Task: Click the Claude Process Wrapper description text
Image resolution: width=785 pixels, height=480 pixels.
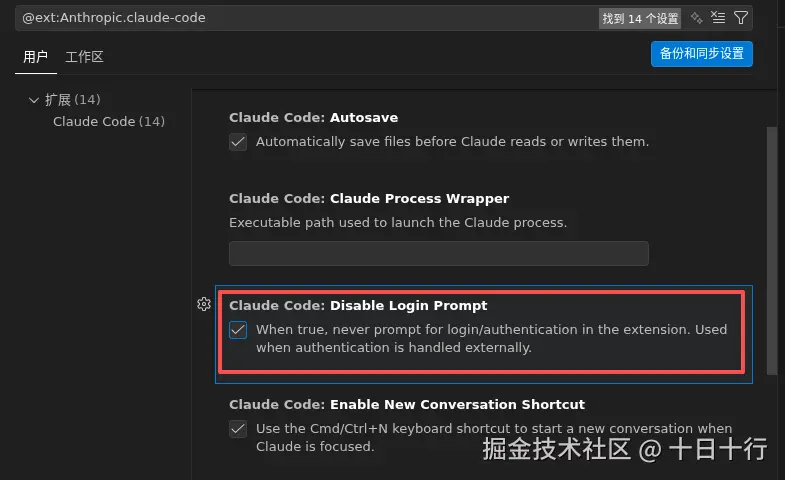Action: [397, 222]
